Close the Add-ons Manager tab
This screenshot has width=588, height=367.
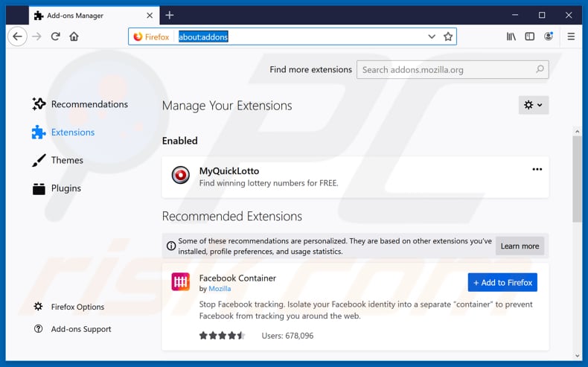[150, 16]
